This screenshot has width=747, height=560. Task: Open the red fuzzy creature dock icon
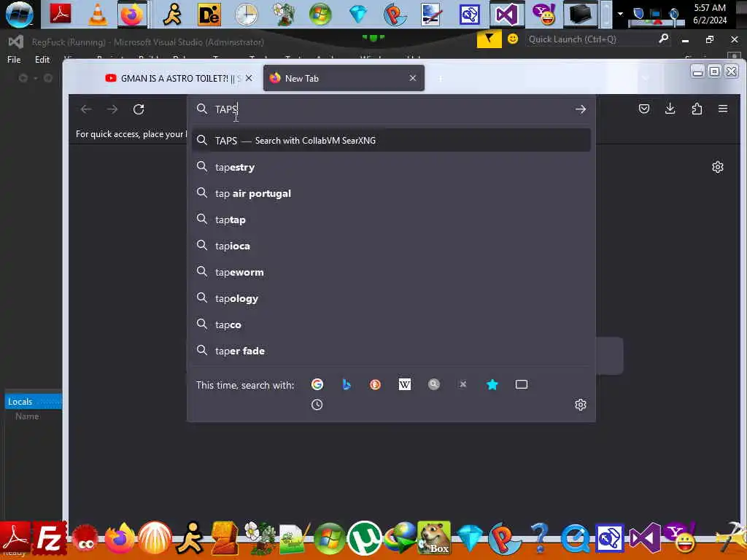pyautogui.click(x=85, y=540)
